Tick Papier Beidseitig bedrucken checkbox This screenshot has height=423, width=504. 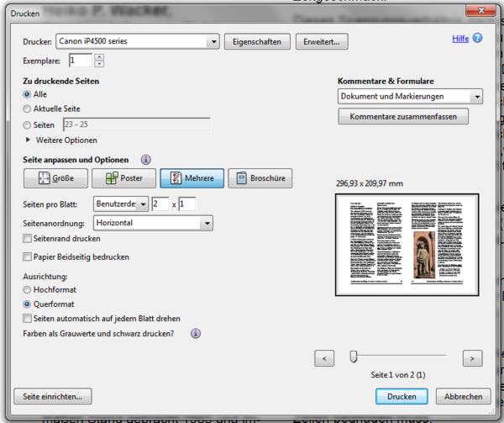click(x=28, y=256)
